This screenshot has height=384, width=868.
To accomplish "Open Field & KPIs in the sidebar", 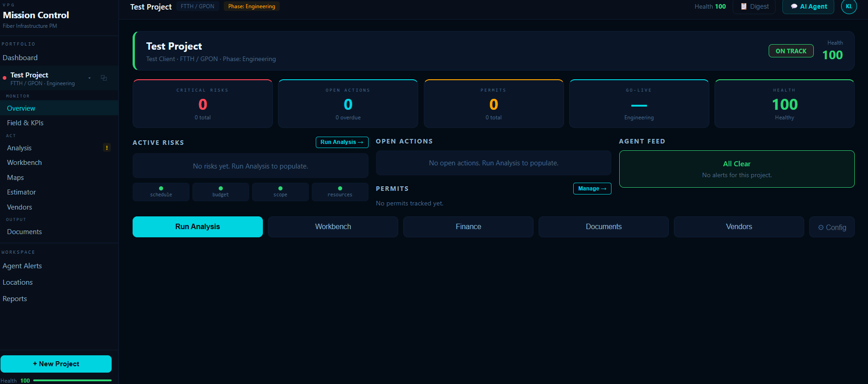I will click(59, 123).
